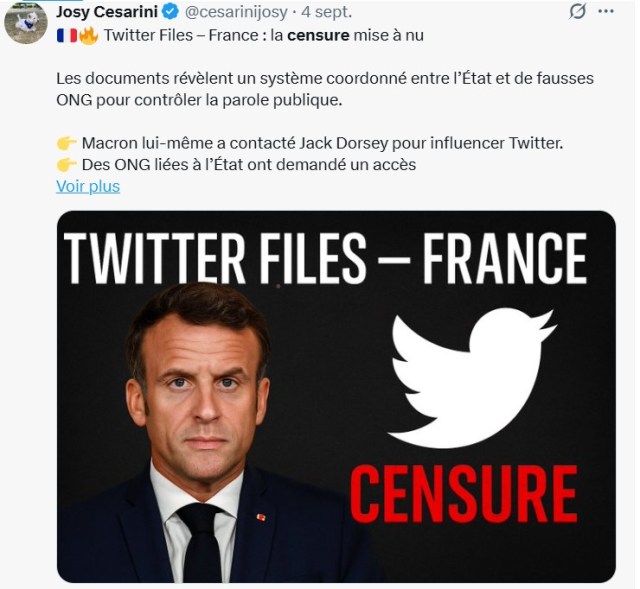Click pointing-hand emoji beside ONG line
The width and height of the screenshot is (640, 589).
point(67,165)
